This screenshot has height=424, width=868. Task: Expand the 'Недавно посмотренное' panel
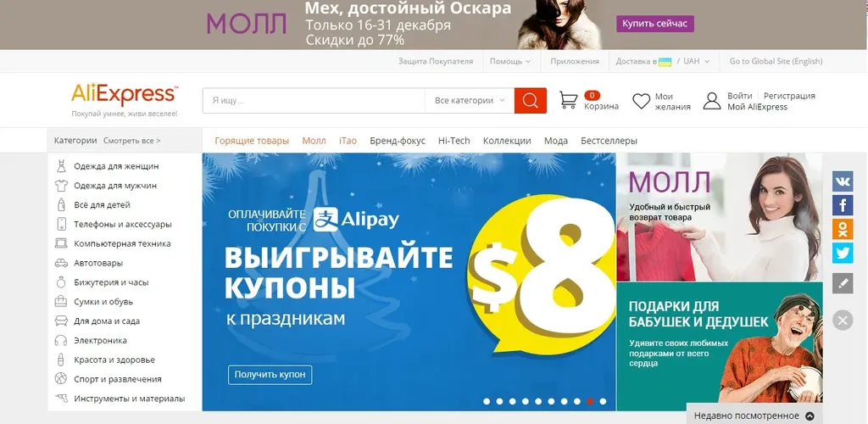[754, 416]
